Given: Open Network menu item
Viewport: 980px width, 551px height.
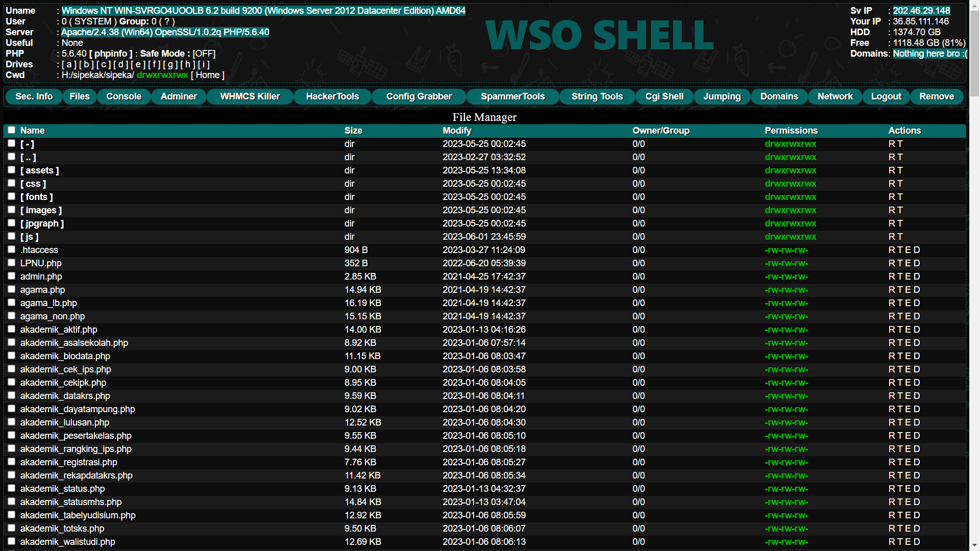Looking at the screenshot, I should click(x=835, y=96).
